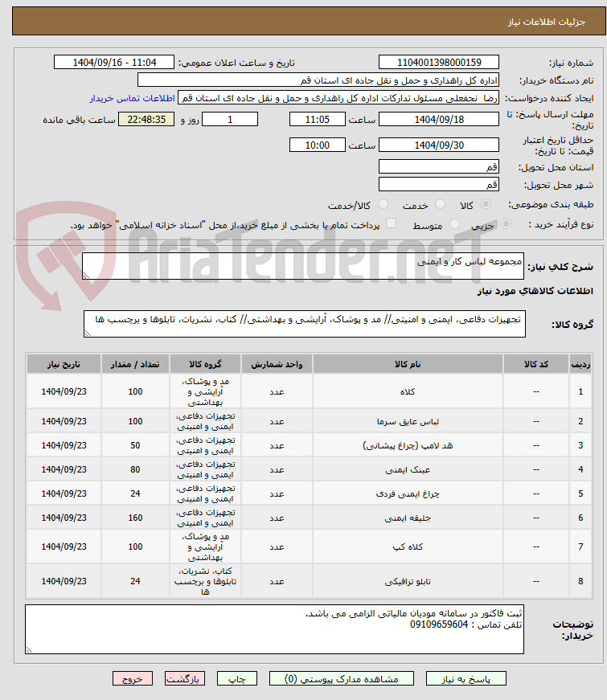Click the response deadline date 1404/09/18 field
This screenshot has width=607, height=700.
click(439, 119)
